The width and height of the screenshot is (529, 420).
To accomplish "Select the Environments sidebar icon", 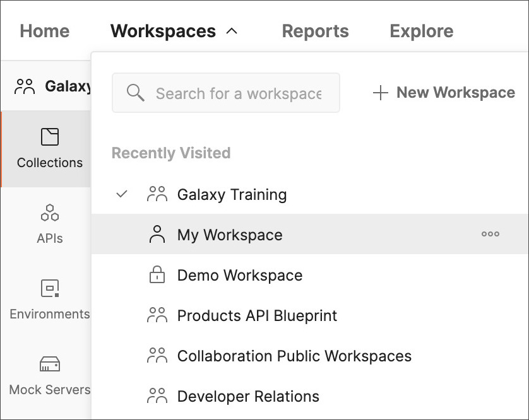I will pyautogui.click(x=49, y=289).
